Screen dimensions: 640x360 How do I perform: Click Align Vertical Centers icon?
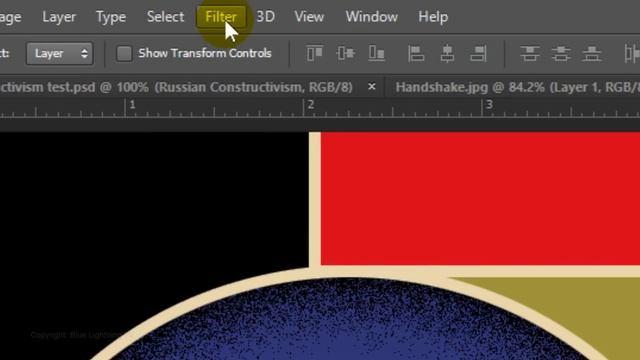(345, 53)
